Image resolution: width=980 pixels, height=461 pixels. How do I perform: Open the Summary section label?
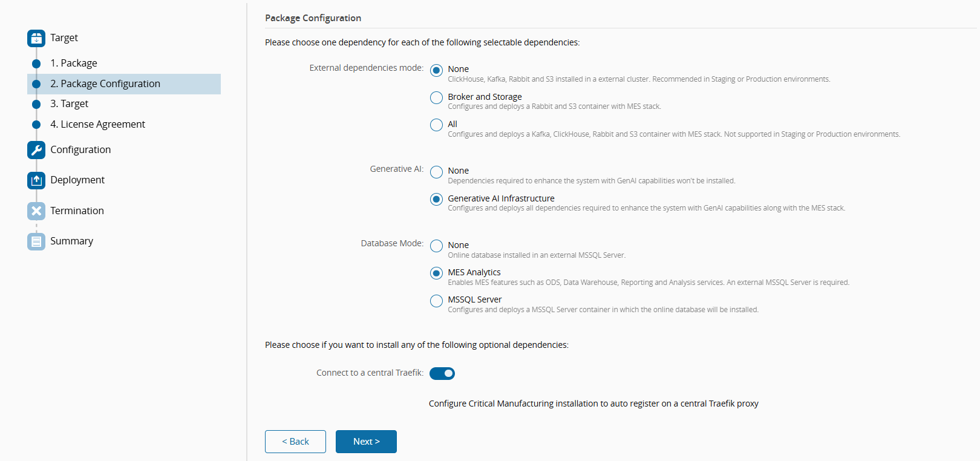pos(71,241)
